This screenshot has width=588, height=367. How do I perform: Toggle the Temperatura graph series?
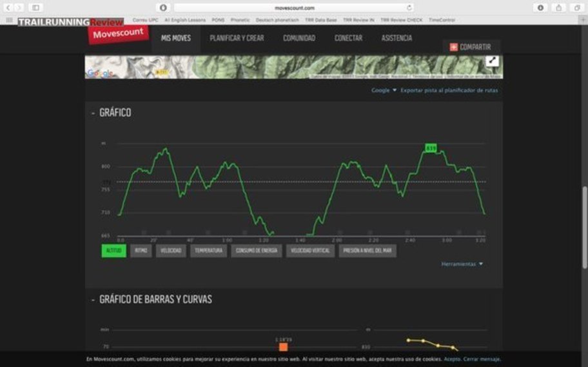click(208, 251)
